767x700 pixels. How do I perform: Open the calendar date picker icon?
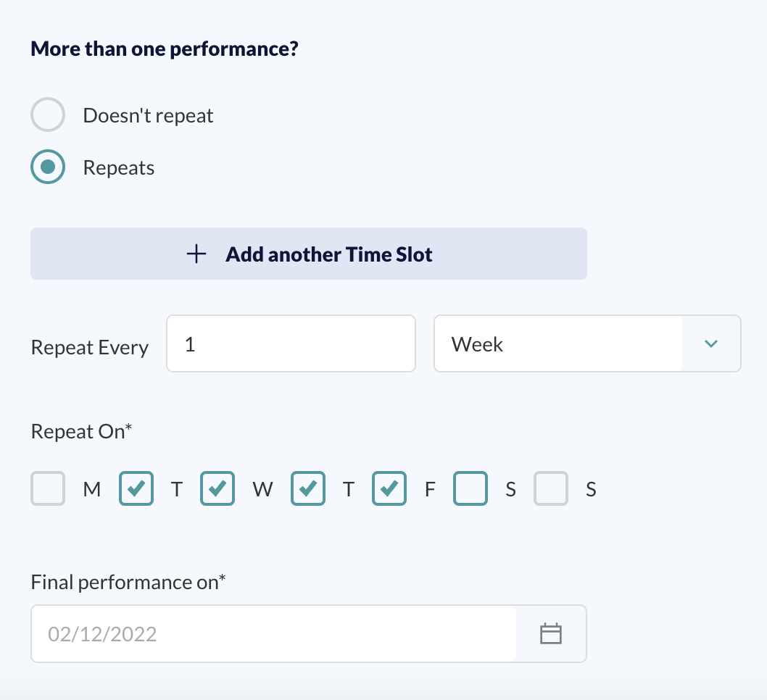[551, 633]
